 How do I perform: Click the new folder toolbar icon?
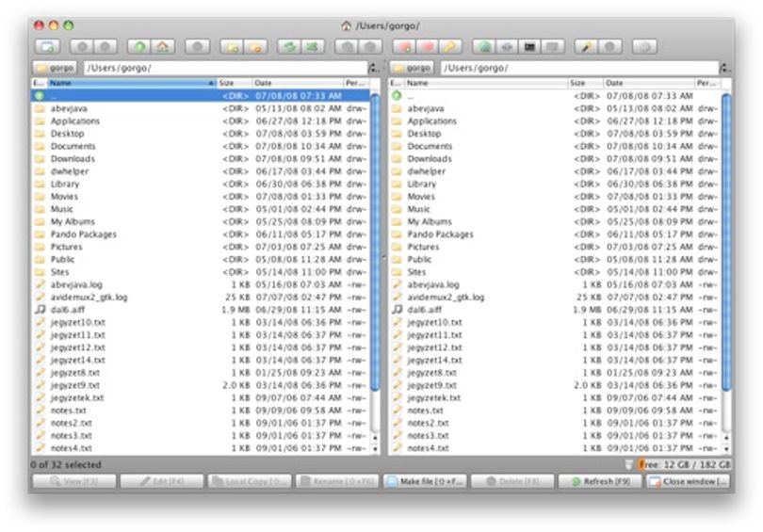click(232, 47)
